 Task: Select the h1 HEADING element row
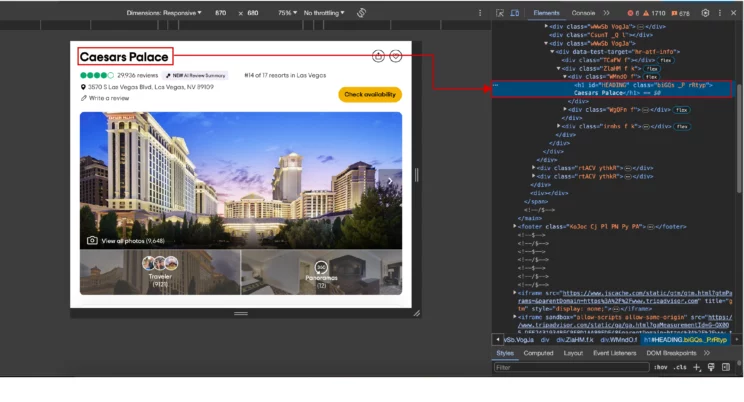(612, 89)
